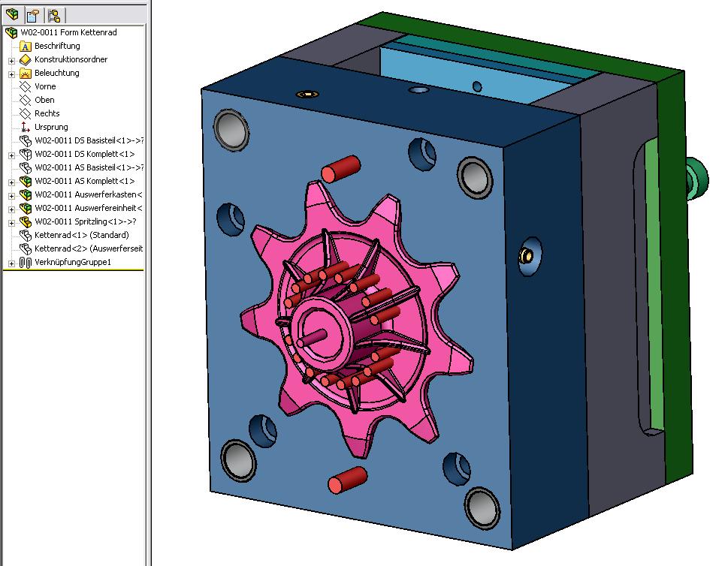Image resolution: width=728 pixels, height=566 pixels.
Task: Select the Oben plane icon
Action: coord(25,100)
